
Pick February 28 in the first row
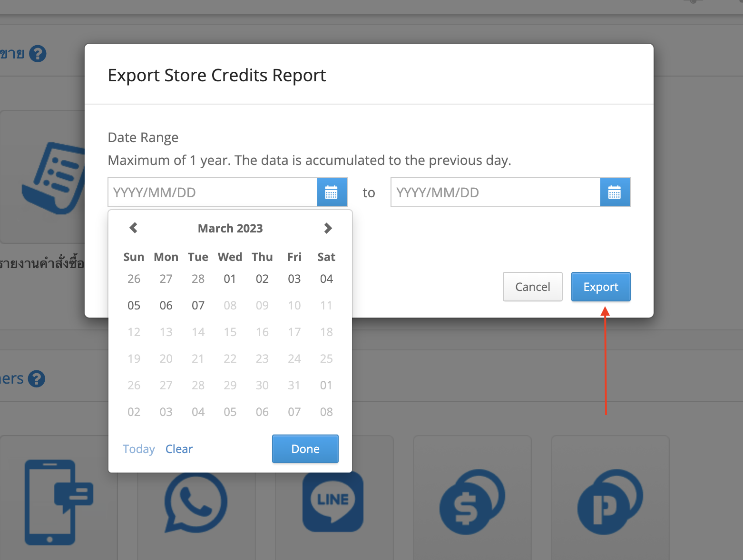(x=198, y=279)
